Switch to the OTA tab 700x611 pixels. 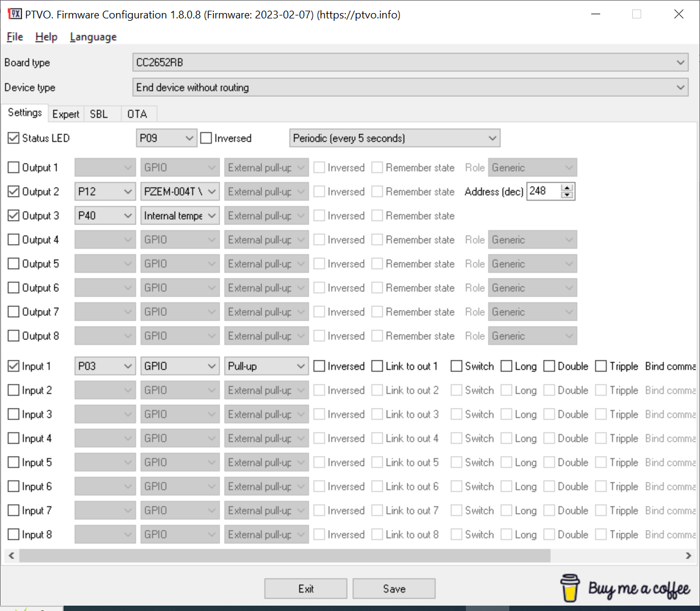coord(137,114)
